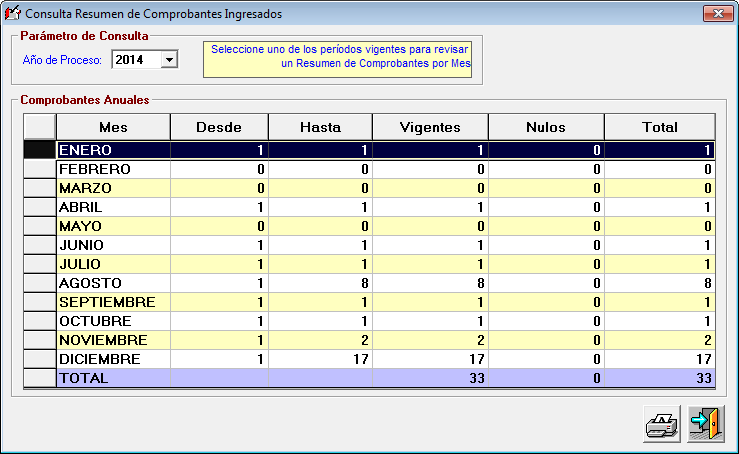Click the TOTAL row Nulos value 0
Viewport: 739px width, 454px height.
pyautogui.click(x=597, y=378)
